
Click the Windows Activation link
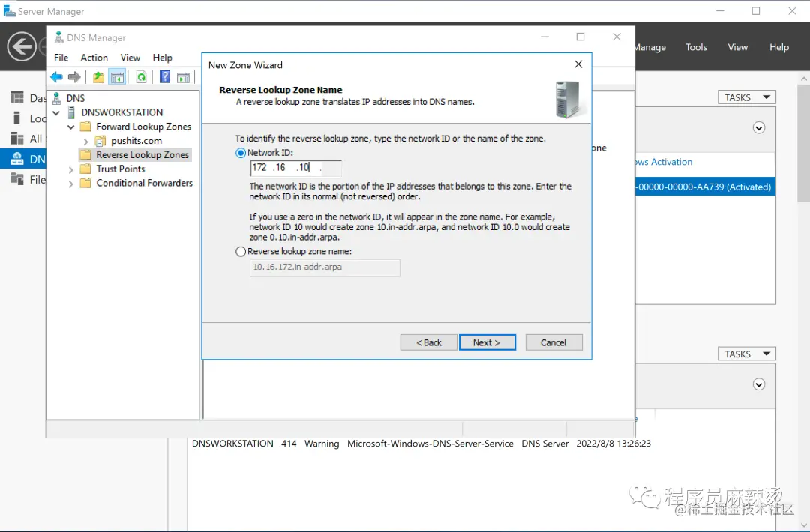[x=664, y=162]
